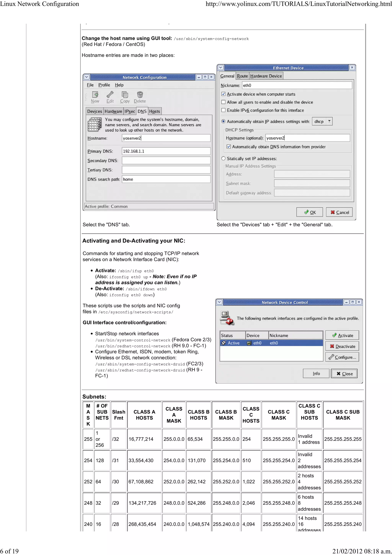This screenshot has height=555, width=392.
Task: Click the network computer icon in Device Control
Action: pyautogui.click(x=227, y=318)
